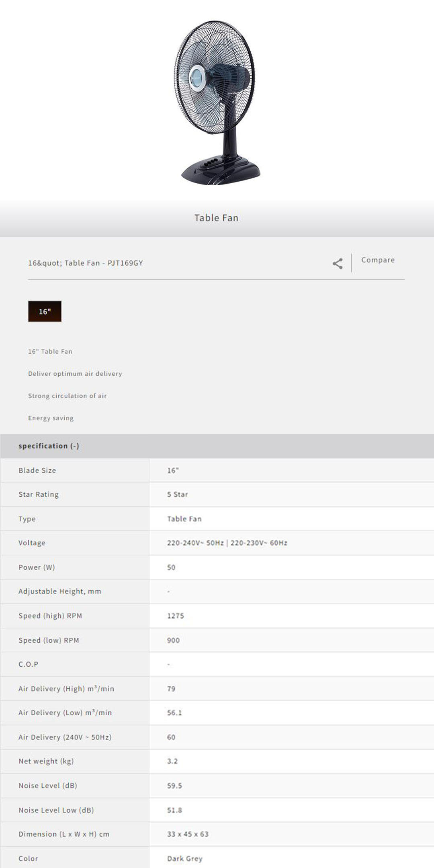
Task: Click the Dimension value 33 x 45 x 63
Action: [188, 834]
